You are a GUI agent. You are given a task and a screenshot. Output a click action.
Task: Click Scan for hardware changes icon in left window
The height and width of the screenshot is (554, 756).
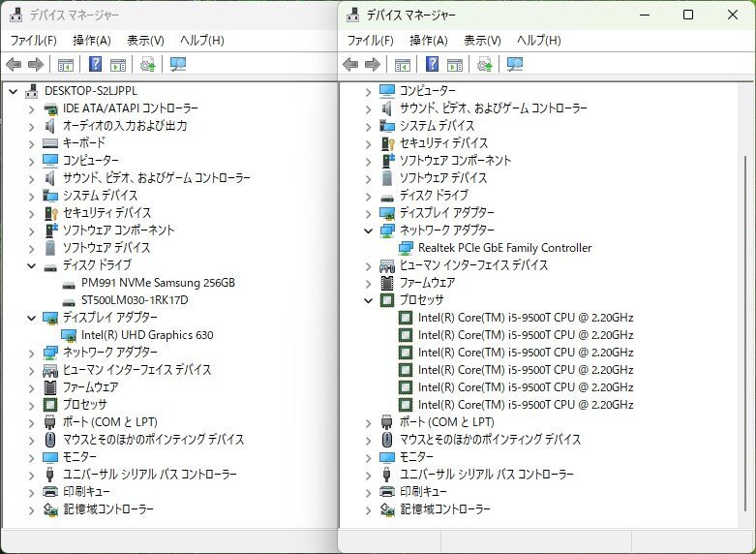coord(178,64)
